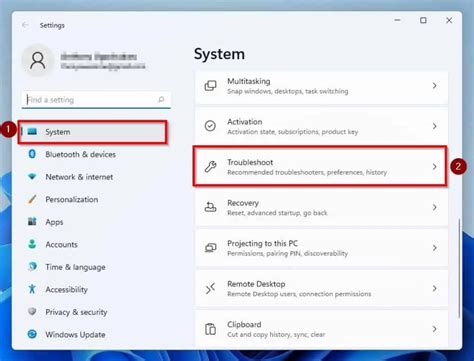Click the Windows Update sync icon
This screenshot has width=474, height=361.
[x=32, y=334]
